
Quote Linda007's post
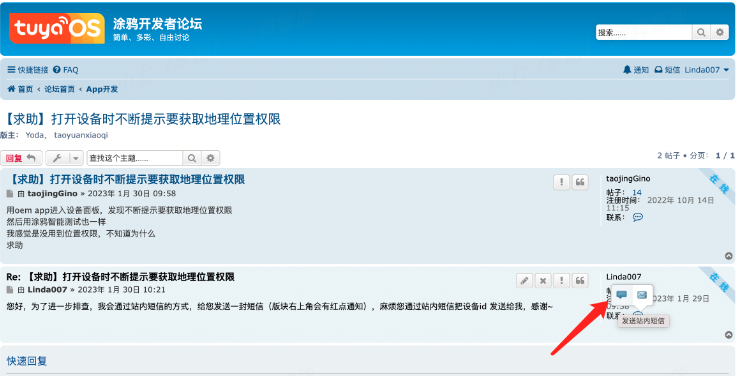pyautogui.click(x=580, y=281)
